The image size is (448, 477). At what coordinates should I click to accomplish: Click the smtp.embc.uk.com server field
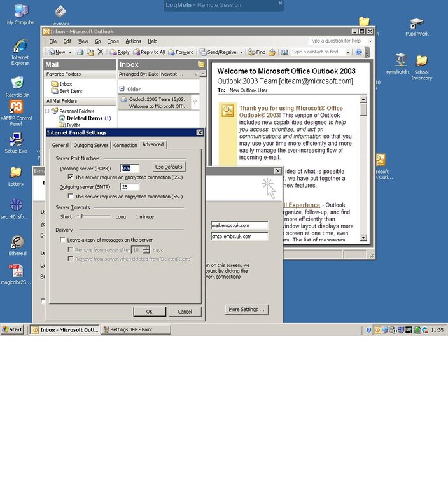click(239, 236)
